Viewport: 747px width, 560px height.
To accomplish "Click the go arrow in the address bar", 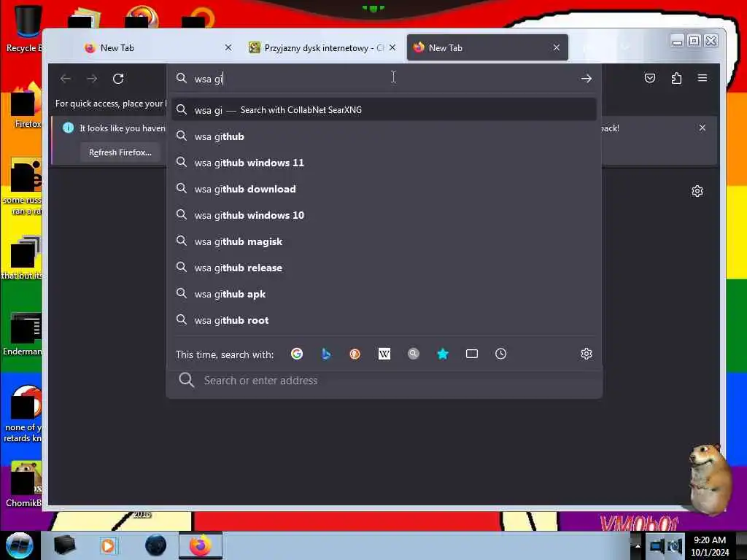I will [x=587, y=79].
